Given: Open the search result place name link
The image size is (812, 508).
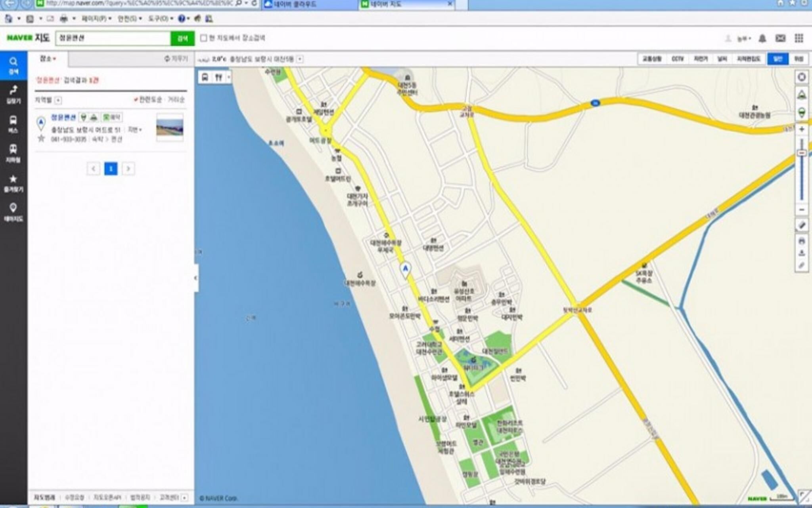Looking at the screenshot, I should click(x=63, y=117).
